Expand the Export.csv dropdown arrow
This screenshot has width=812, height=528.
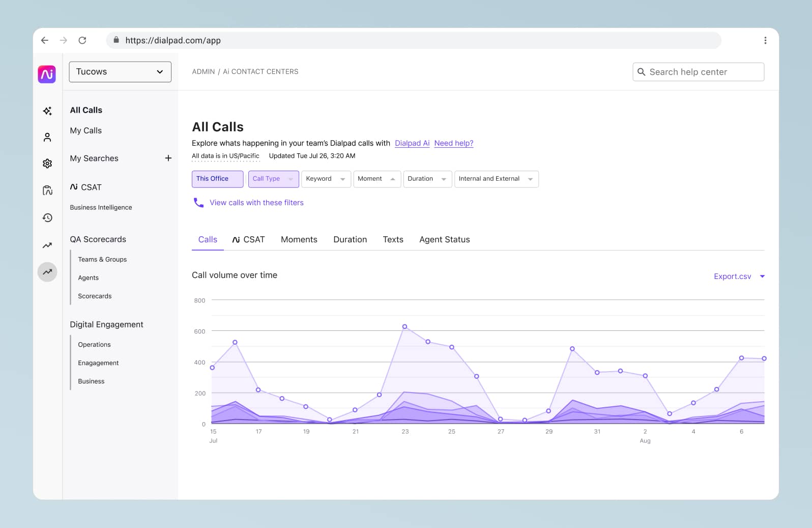tap(762, 276)
